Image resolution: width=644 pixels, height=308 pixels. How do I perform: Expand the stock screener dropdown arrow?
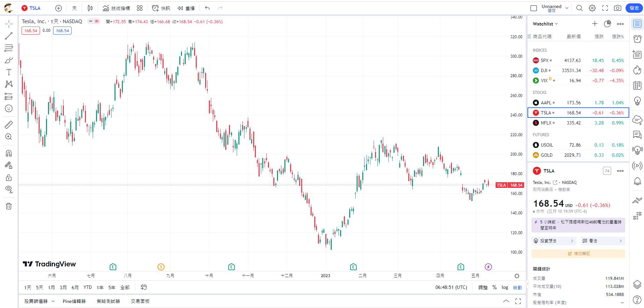[53, 301]
